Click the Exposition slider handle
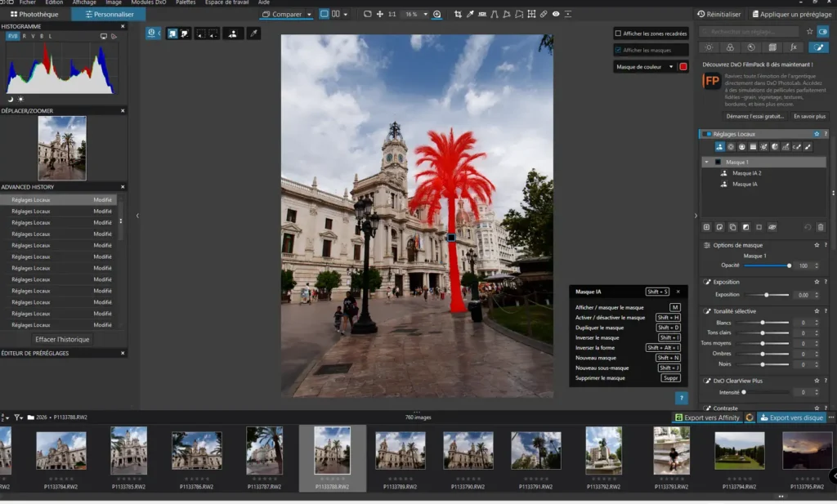837x504 pixels. 767,295
